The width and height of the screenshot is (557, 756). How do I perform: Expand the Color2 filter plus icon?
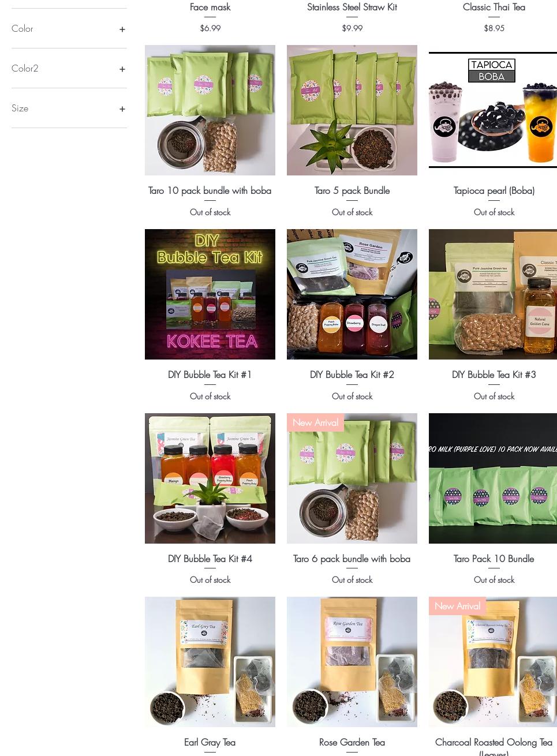(122, 69)
